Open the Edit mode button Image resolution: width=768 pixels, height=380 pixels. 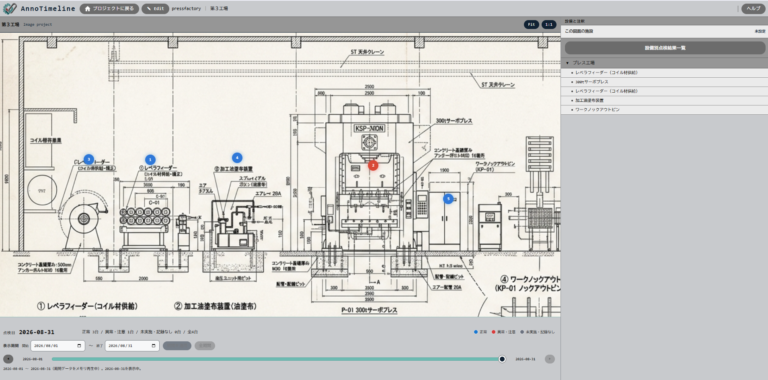(x=155, y=9)
